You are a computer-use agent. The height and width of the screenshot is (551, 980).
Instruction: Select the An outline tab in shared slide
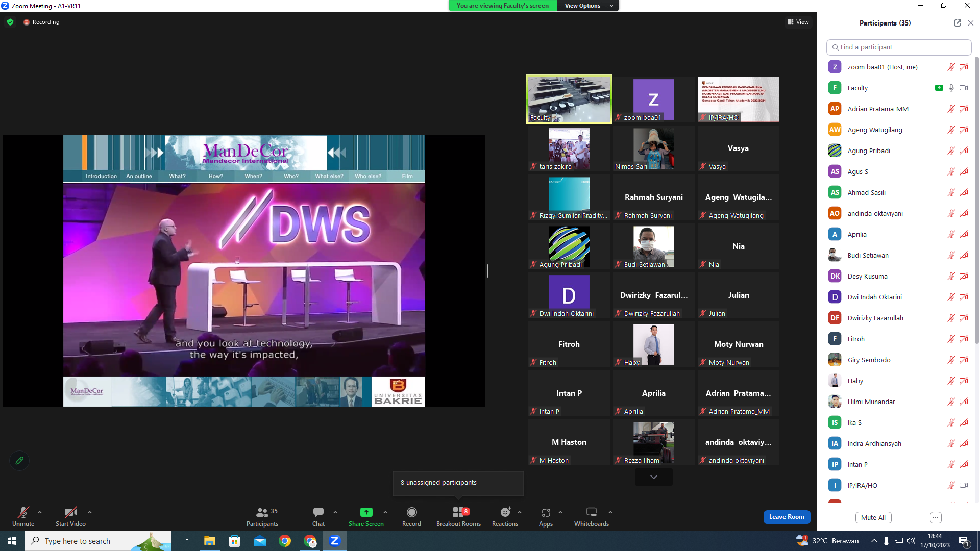(139, 176)
